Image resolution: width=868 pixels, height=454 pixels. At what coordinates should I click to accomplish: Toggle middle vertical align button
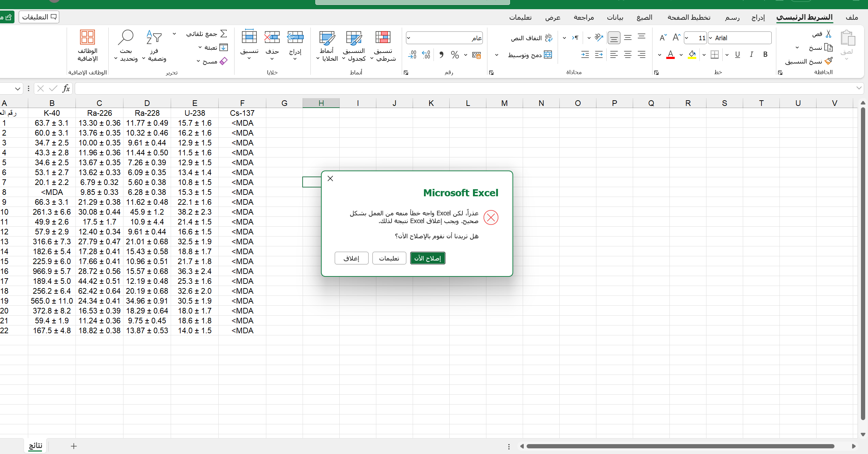click(628, 37)
